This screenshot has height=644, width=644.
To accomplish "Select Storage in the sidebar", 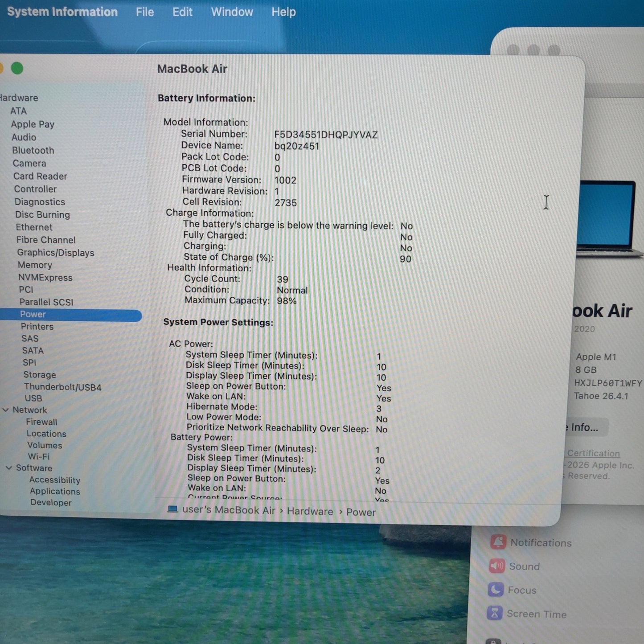I will click(x=40, y=374).
